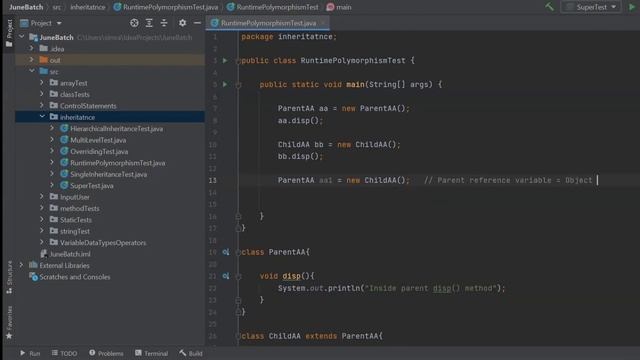Fold the class ParentAA block
Viewport: 640px width, 360px height.
pos(238,253)
